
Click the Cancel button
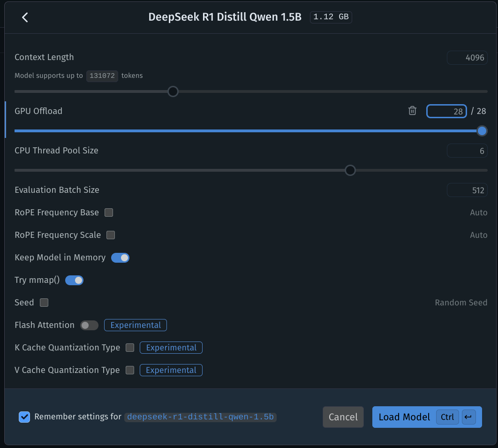[x=343, y=417]
